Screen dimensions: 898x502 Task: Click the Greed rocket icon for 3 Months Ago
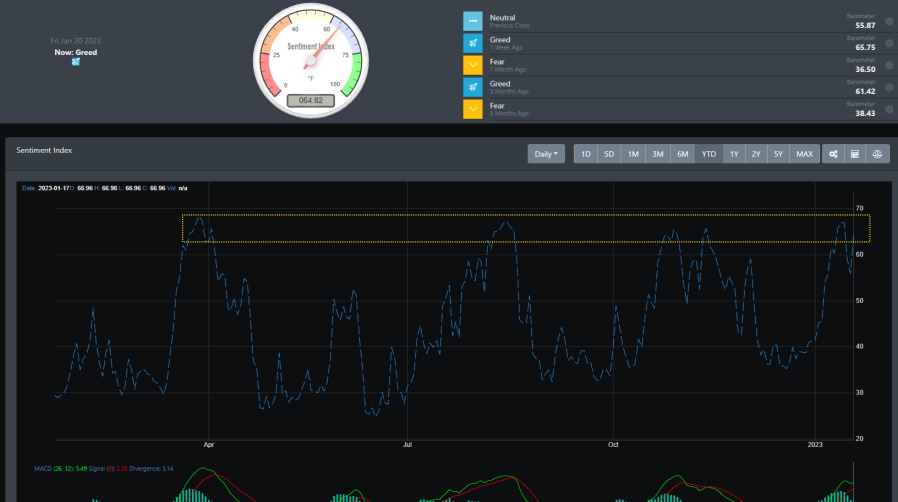[x=472, y=87]
